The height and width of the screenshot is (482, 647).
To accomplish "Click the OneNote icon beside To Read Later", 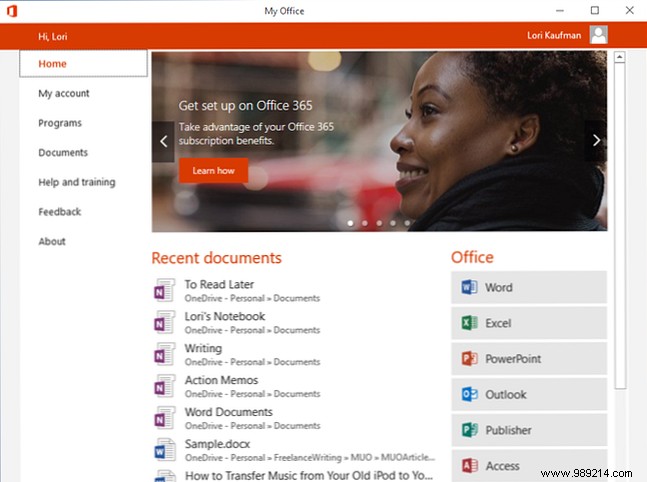I will pyautogui.click(x=164, y=290).
